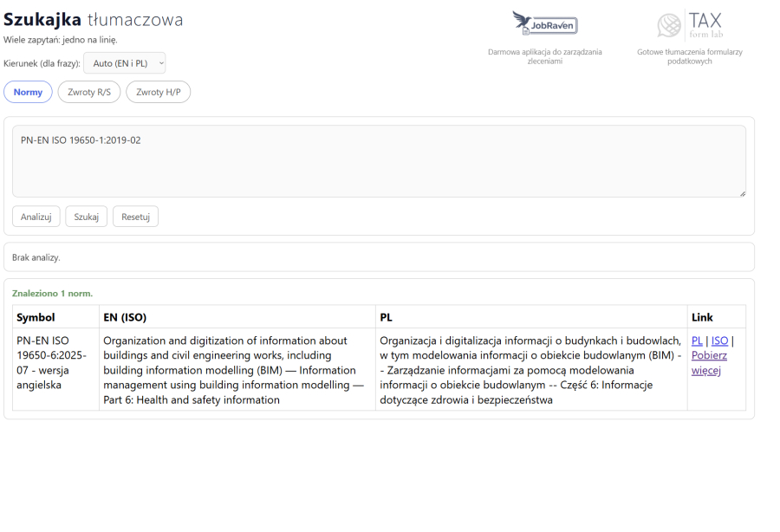Focus the query text area

(378, 161)
